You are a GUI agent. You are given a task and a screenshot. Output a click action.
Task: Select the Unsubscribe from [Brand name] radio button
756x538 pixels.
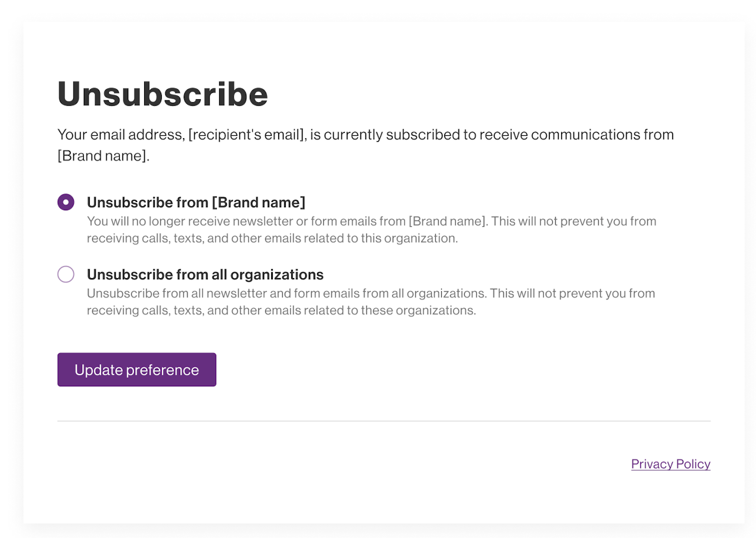66,203
